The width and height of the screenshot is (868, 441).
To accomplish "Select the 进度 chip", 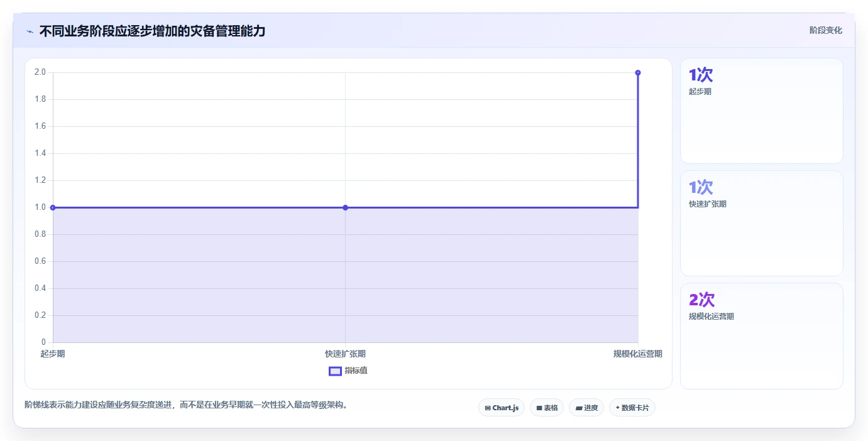I will tap(586, 408).
